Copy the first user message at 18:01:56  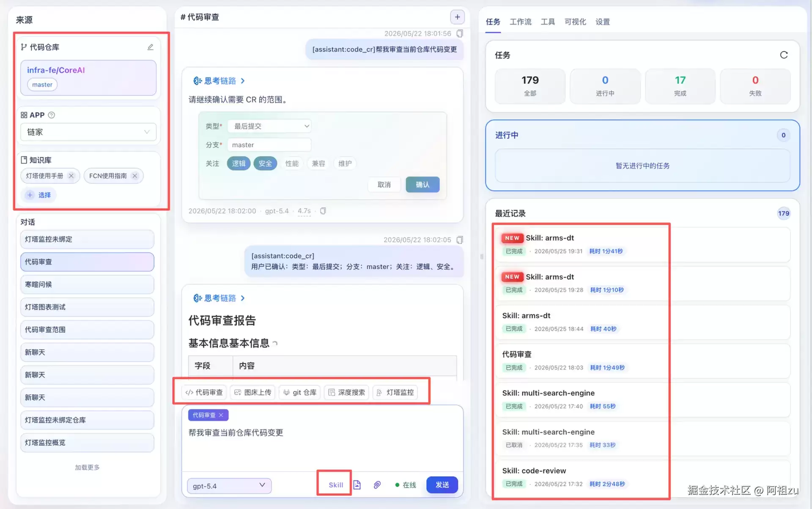point(460,33)
